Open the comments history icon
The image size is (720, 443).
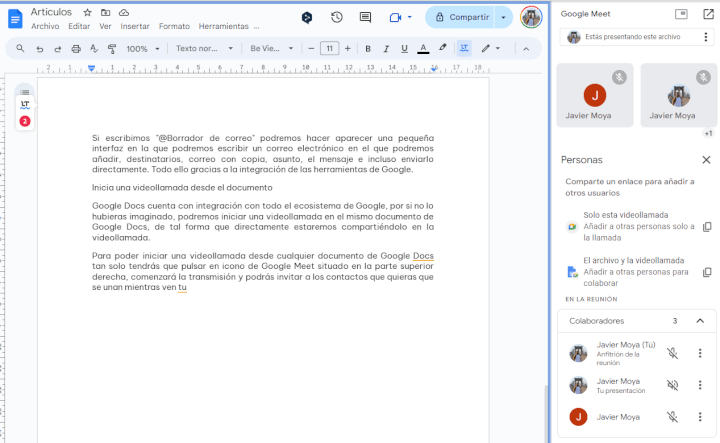click(365, 17)
